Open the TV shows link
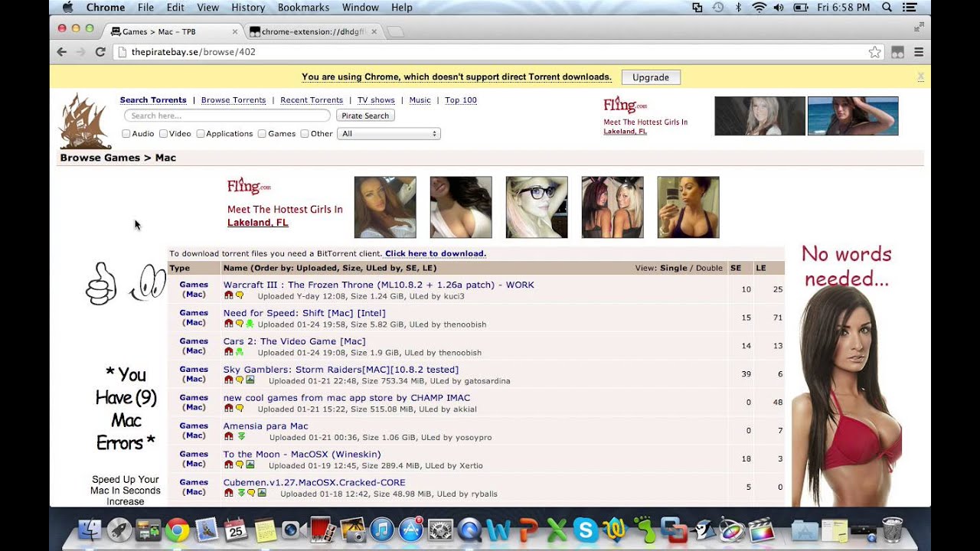The height and width of the screenshot is (551, 980). (376, 100)
